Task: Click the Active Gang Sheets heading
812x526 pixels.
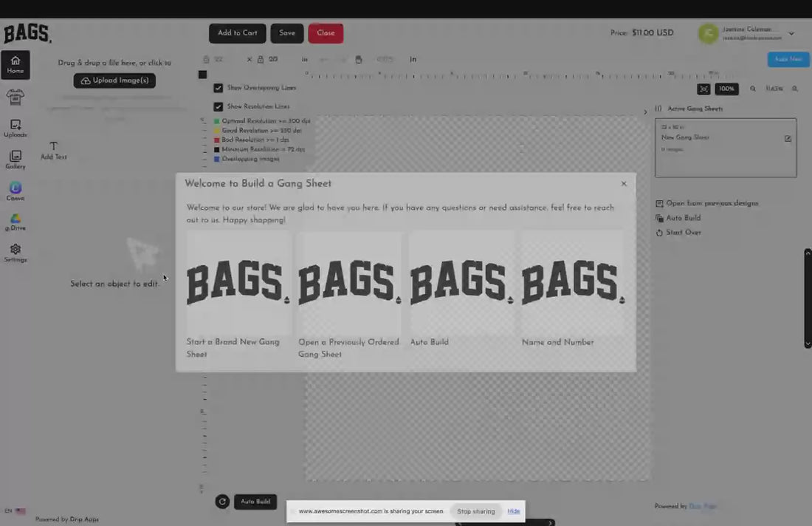Action: pos(695,109)
